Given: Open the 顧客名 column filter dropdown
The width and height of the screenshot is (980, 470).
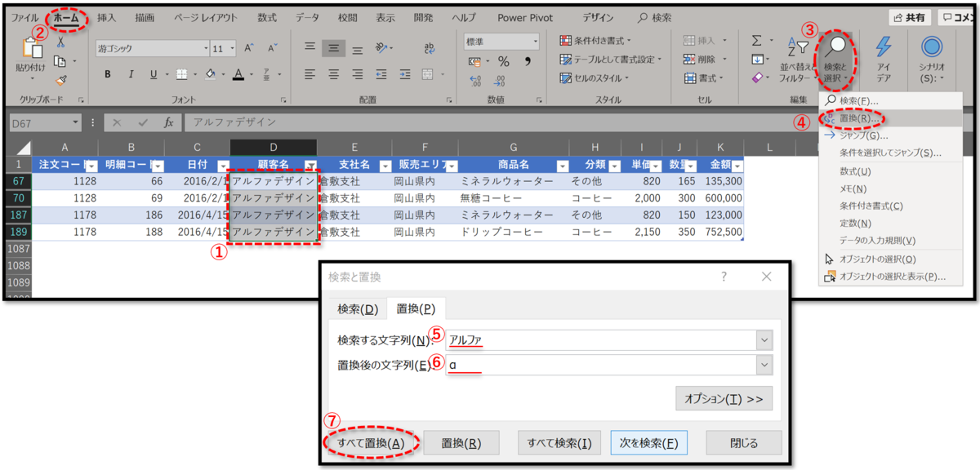Looking at the screenshot, I should pos(313,163).
